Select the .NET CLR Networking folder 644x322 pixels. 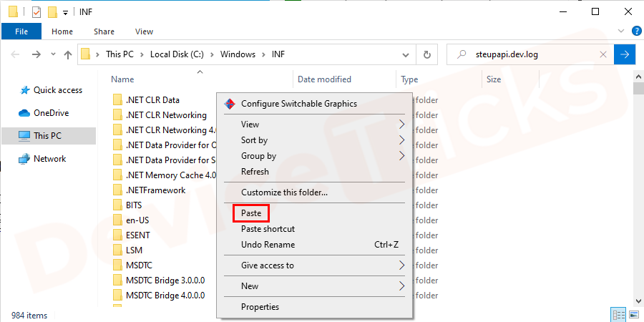point(166,115)
